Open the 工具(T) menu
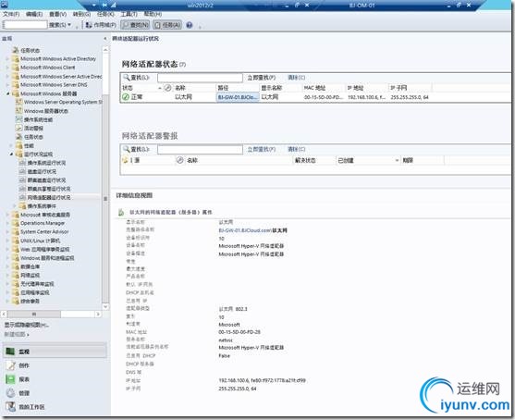This screenshot has width=515, height=420. [129, 14]
